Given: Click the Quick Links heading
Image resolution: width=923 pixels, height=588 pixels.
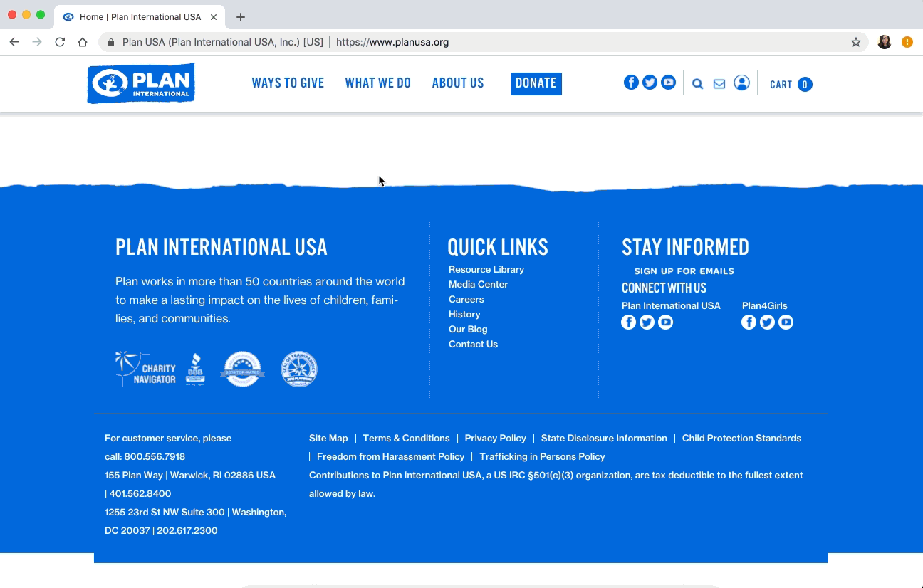Looking at the screenshot, I should click(498, 248).
